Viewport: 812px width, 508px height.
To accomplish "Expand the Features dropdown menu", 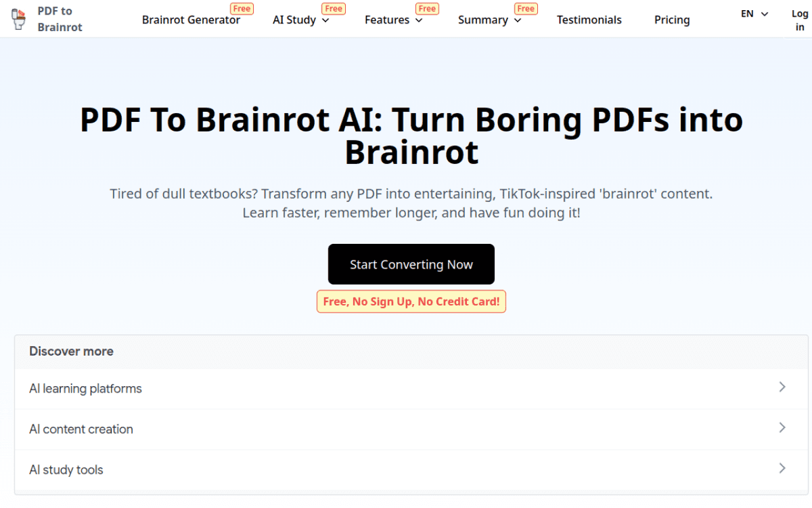I will (x=393, y=20).
